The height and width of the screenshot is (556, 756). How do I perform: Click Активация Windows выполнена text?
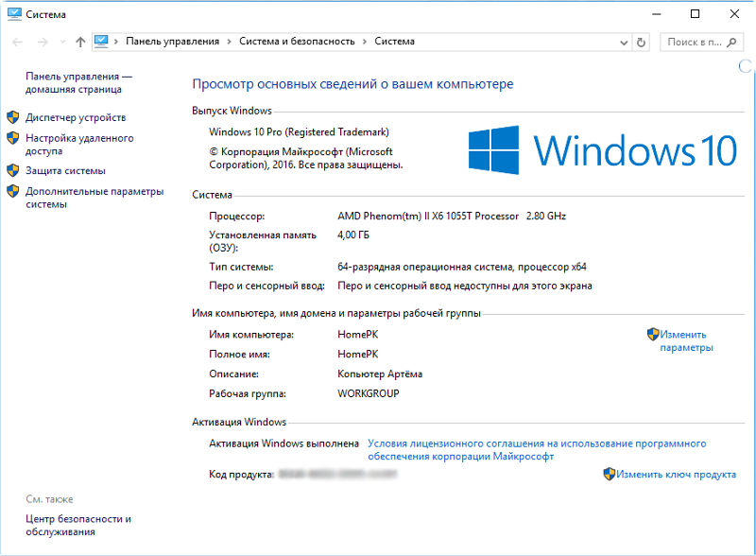click(284, 443)
